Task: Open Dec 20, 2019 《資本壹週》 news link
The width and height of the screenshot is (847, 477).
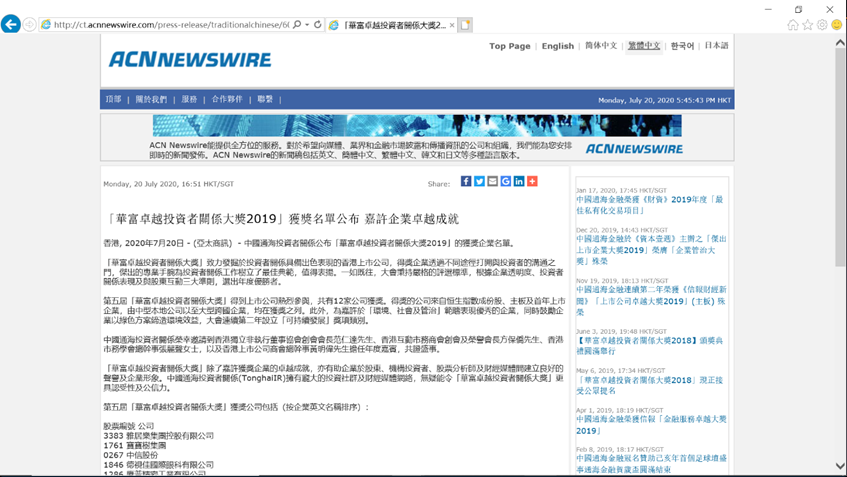Action: coord(651,250)
